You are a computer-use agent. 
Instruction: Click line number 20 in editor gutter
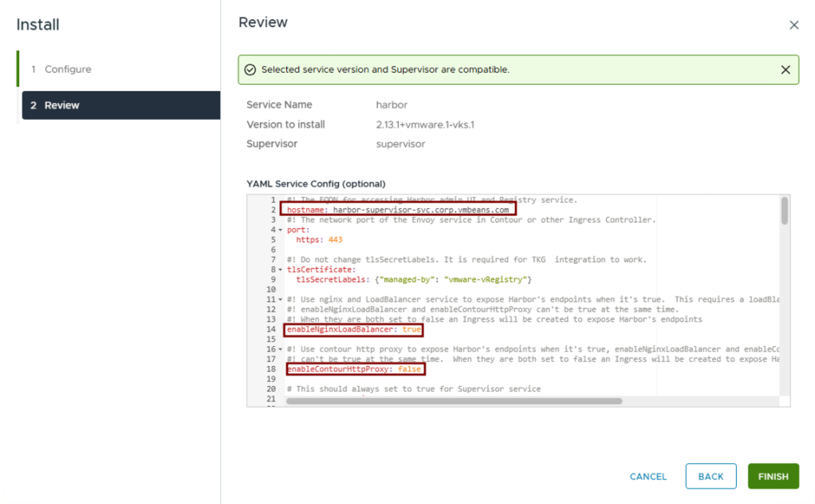pos(271,388)
